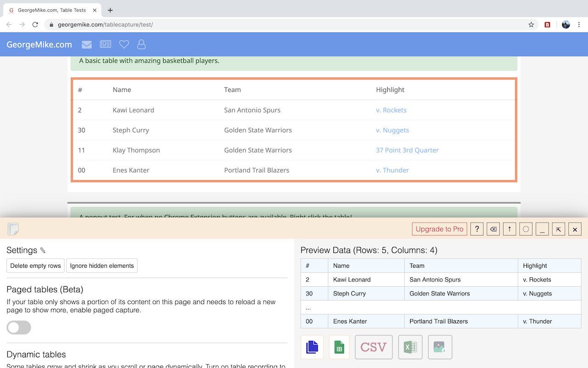Open help with the question mark button
The height and width of the screenshot is (368, 588).
(x=477, y=229)
